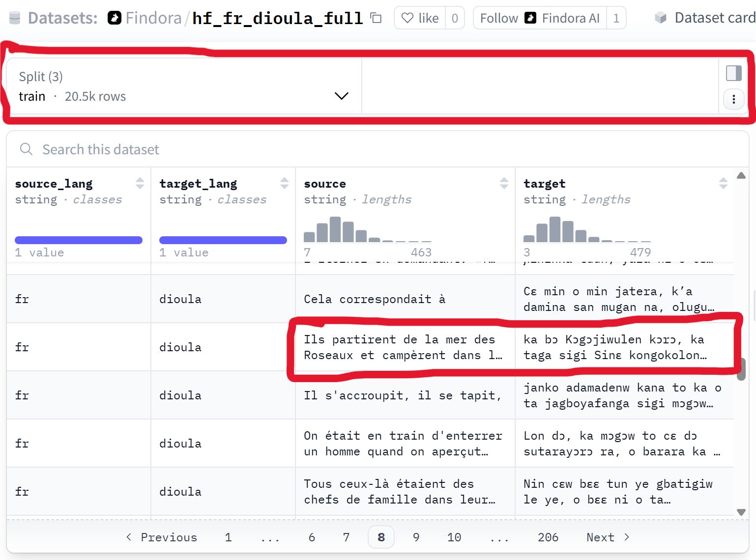Follow the Findora AI organization

[499, 18]
